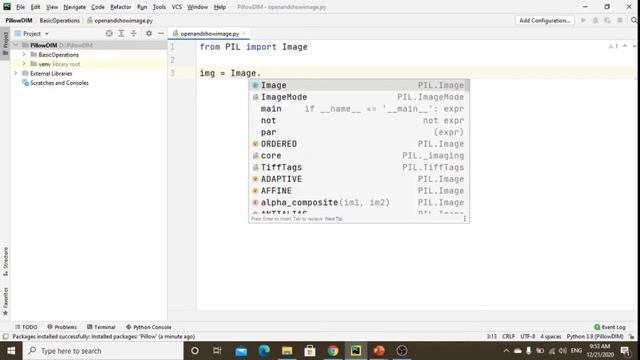This screenshot has height=360, width=640.
Task: Select main completion suggestion
Action: pos(359,109)
